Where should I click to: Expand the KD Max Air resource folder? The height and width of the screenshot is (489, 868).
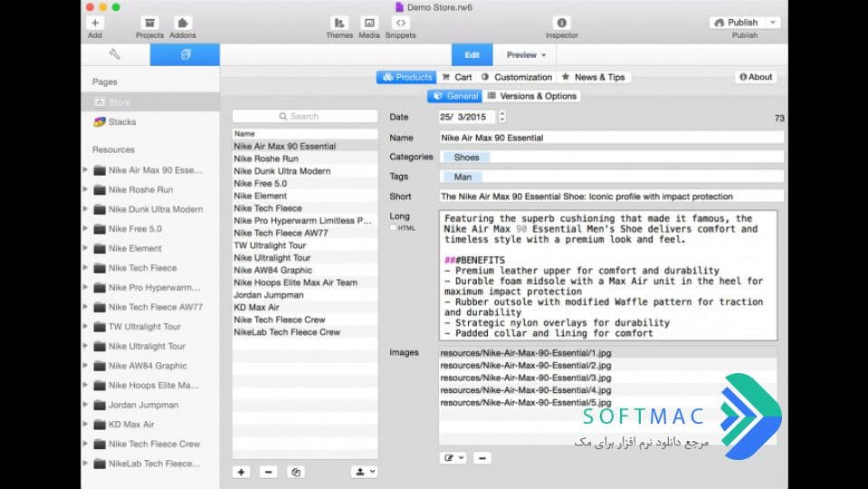click(x=85, y=424)
